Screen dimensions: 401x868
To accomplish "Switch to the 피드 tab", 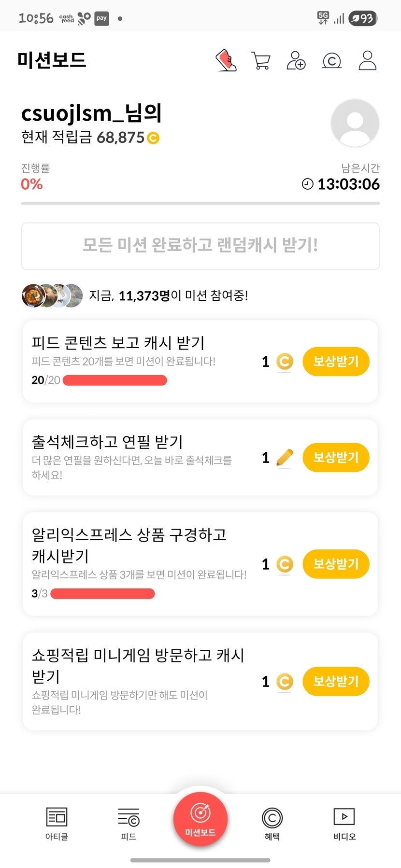I will [x=129, y=823].
